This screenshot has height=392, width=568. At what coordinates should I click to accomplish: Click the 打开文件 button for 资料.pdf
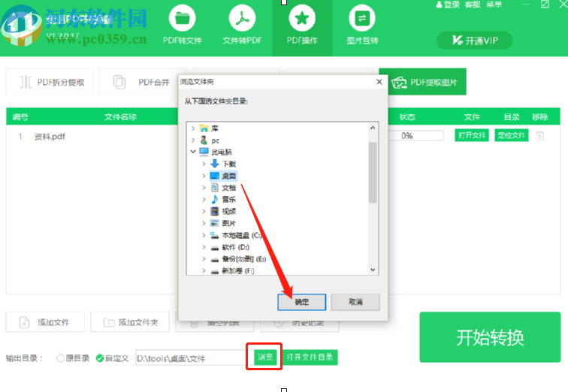coord(472,135)
